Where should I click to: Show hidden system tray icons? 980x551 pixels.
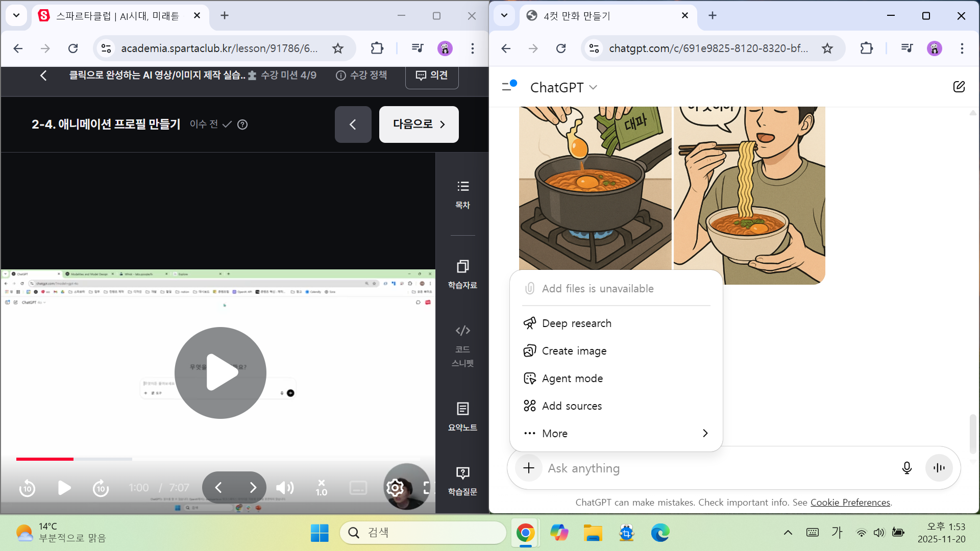click(788, 533)
